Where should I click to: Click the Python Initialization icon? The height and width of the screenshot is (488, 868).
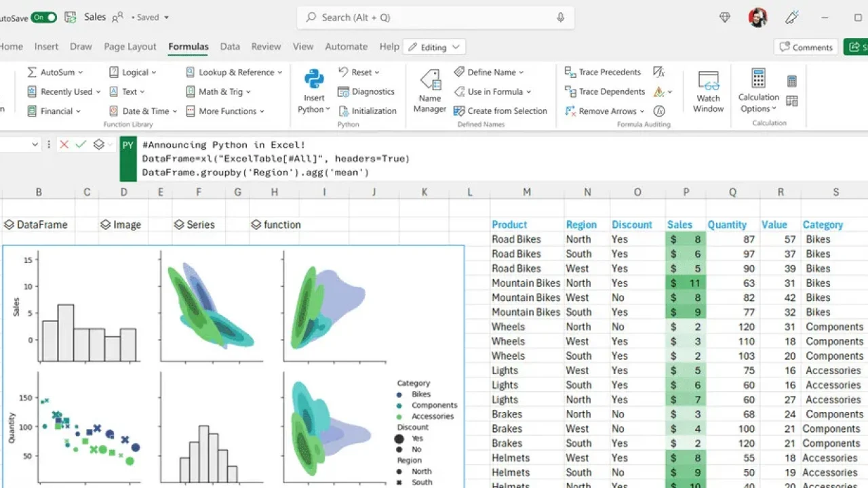tap(344, 111)
